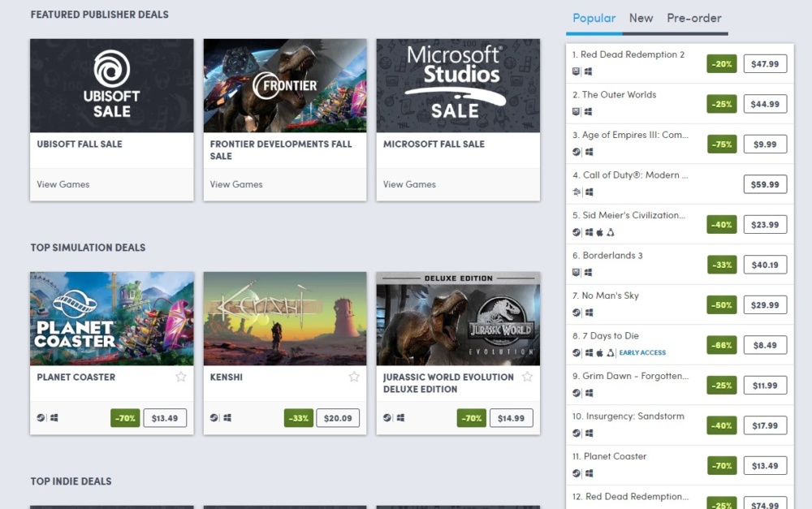
Task: Click the Apple icon under 7 Days to Die
Action: coord(600,352)
